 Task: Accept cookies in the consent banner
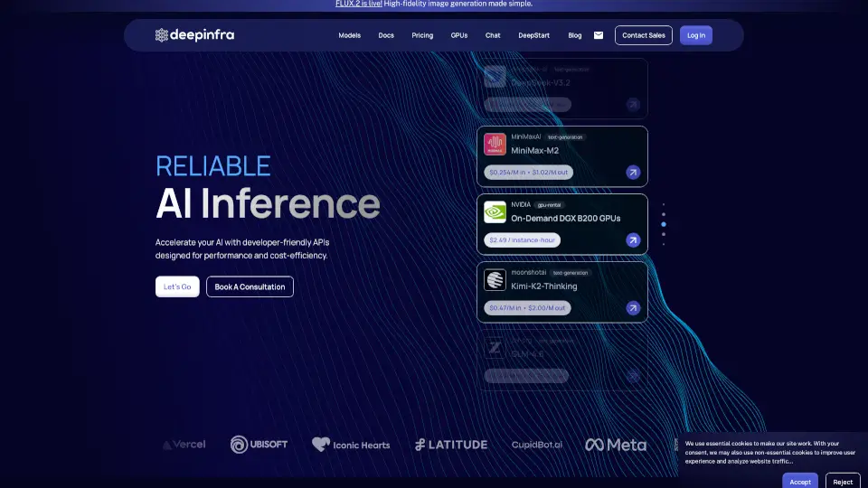coord(800,482)
